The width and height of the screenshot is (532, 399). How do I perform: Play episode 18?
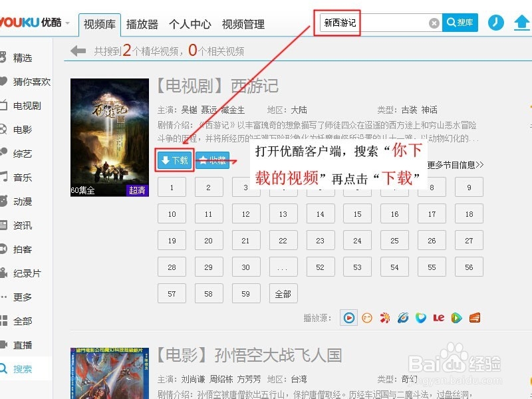pos(469,213)
